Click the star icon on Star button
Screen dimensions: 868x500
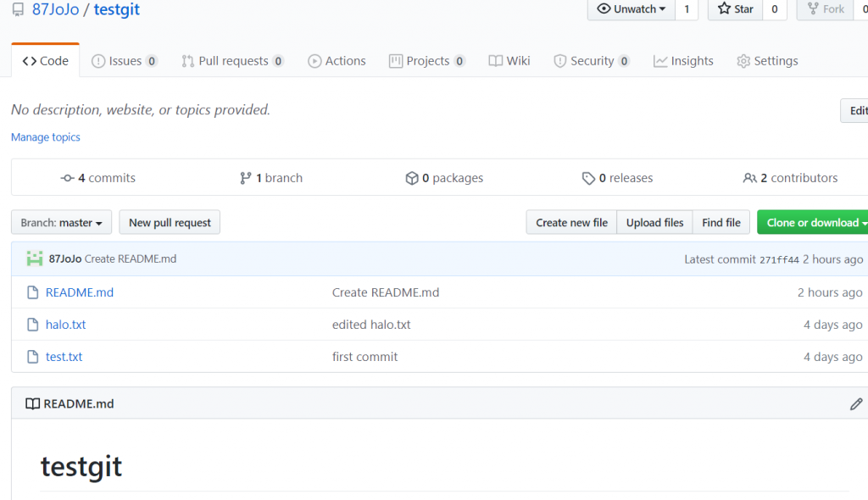tap(724, 8)
